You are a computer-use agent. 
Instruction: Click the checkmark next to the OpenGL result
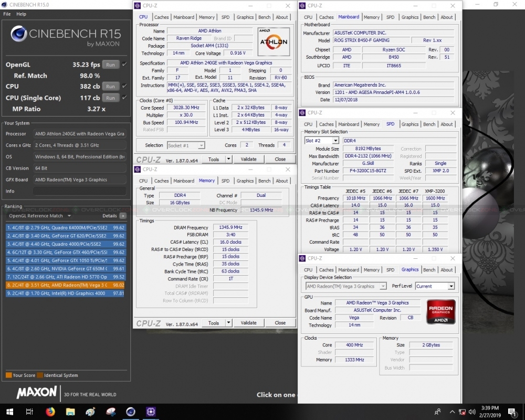pos(124,65)
